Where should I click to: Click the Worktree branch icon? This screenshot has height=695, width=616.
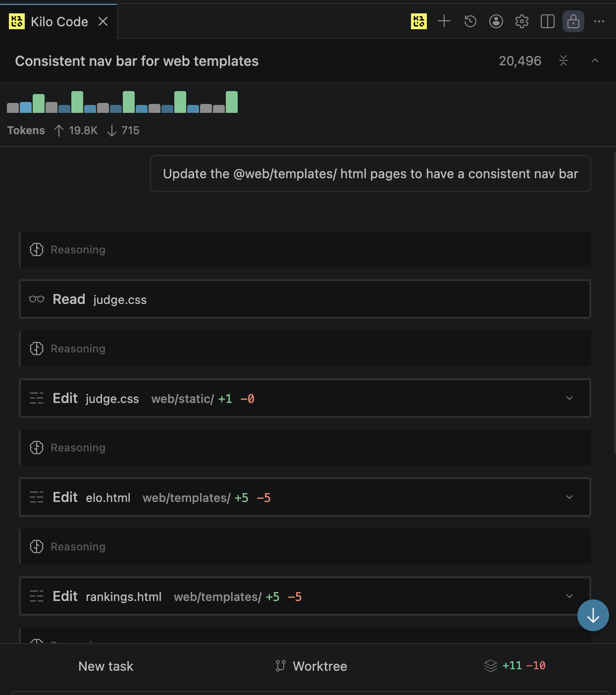[x=281, y=666]
